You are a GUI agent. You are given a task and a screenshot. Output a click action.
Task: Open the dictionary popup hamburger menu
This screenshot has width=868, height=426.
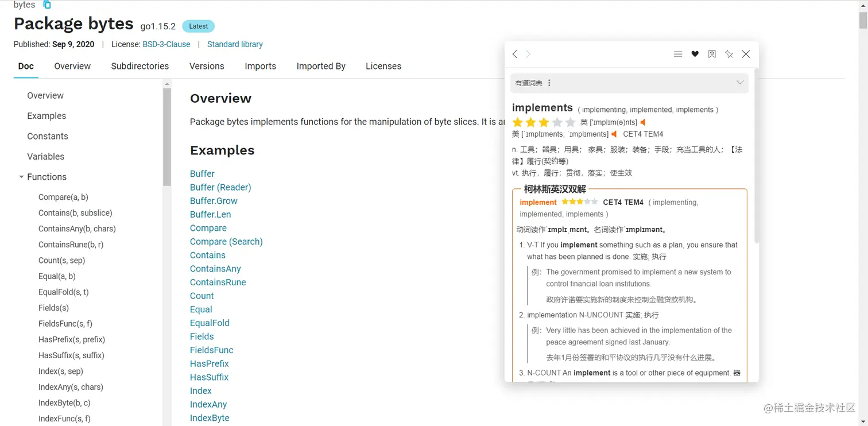coord(678,54)
